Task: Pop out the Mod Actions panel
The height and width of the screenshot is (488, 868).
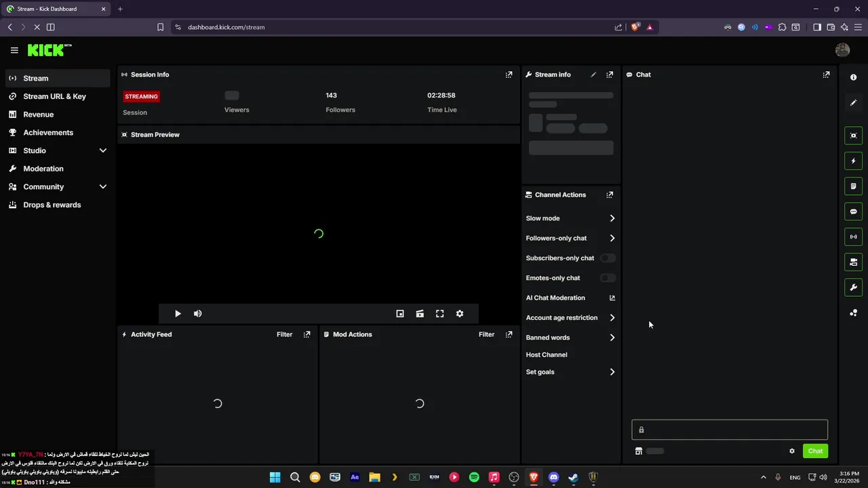Action: (509, 334)
